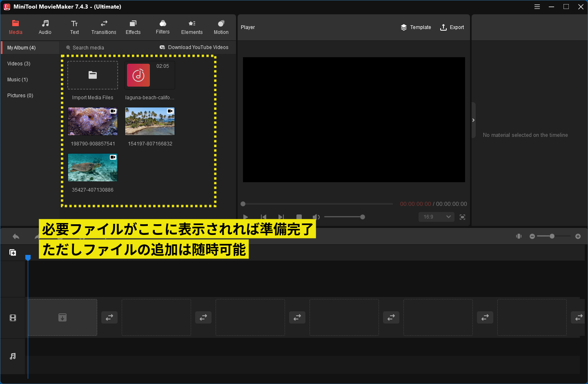Viewport: 588px width, 384px height.
Task: Focus the Search media field
Action: [x=106, y=48]
